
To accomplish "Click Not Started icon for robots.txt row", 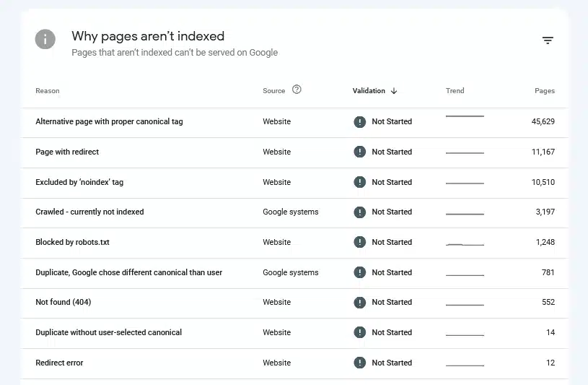I will point(359,242).
